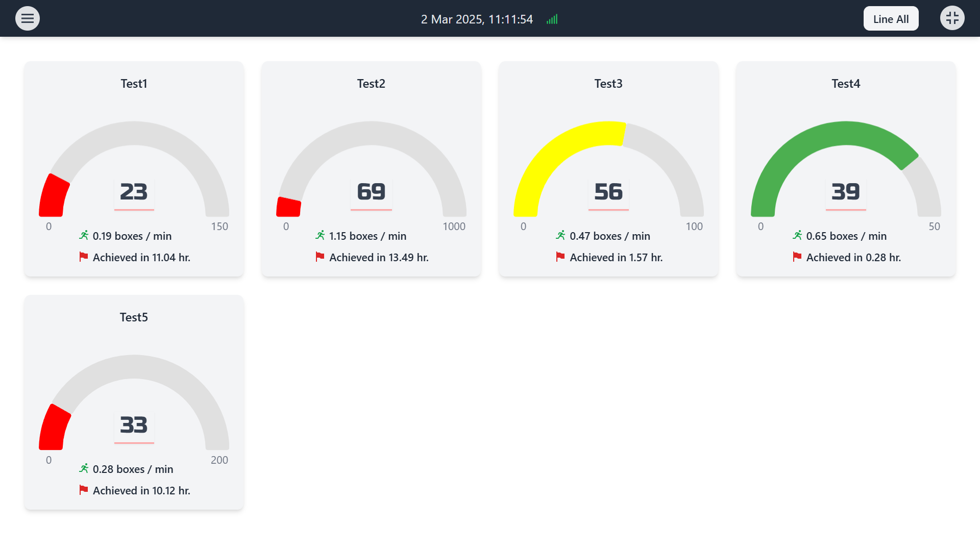The width and height of the screenshot is (980, 551).
Task: Click the Test1 gauge value 23
Action: [x=134, y=192]
